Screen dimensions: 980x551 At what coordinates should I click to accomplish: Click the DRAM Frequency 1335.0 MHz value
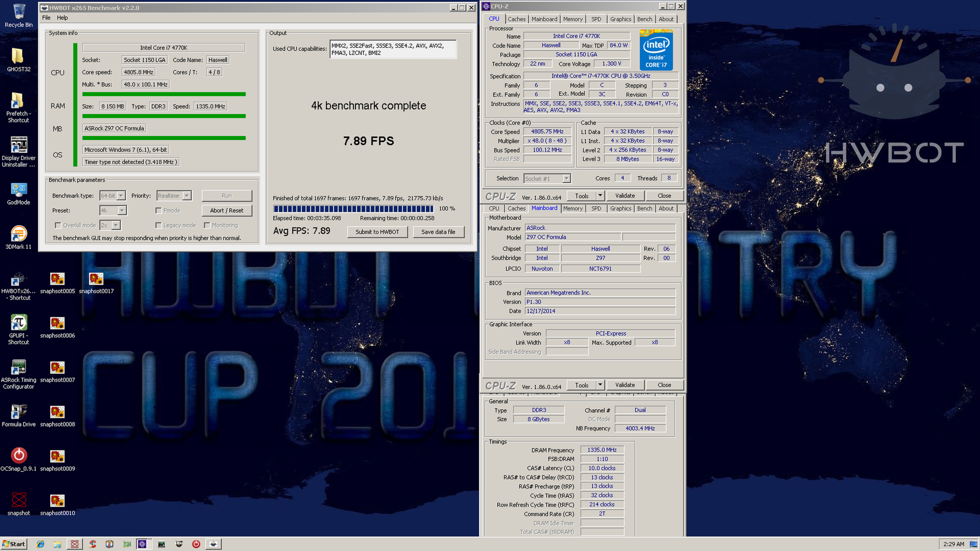pos(602,450)
